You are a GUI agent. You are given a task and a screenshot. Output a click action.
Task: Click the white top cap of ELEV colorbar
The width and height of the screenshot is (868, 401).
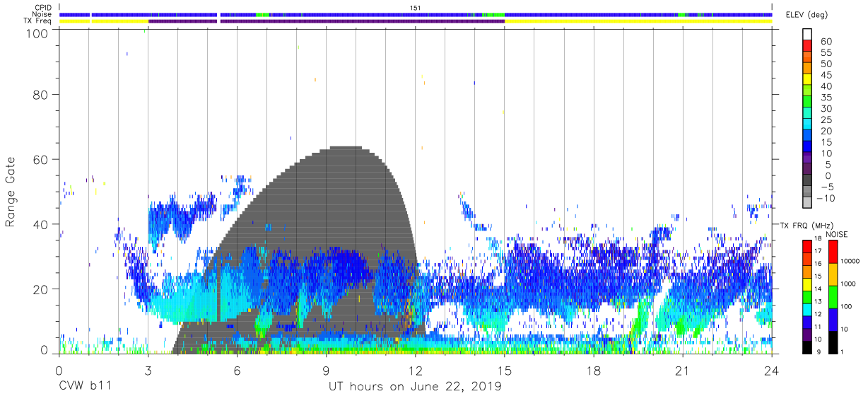[x=807, y=35]
